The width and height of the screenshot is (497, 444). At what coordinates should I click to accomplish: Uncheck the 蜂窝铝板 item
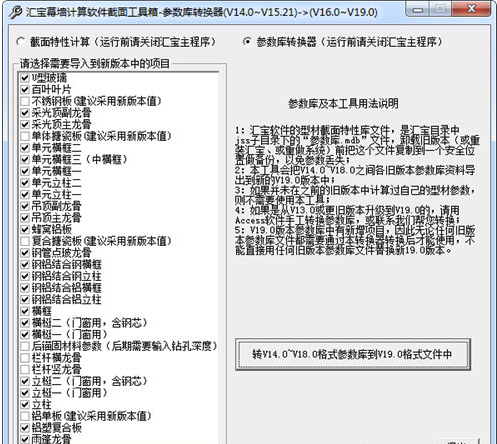coord(25,230)
